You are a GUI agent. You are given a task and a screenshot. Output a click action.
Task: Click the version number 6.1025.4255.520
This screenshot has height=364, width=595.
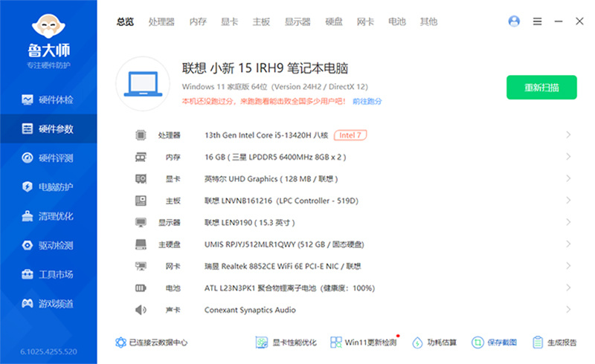pos(48,352)
